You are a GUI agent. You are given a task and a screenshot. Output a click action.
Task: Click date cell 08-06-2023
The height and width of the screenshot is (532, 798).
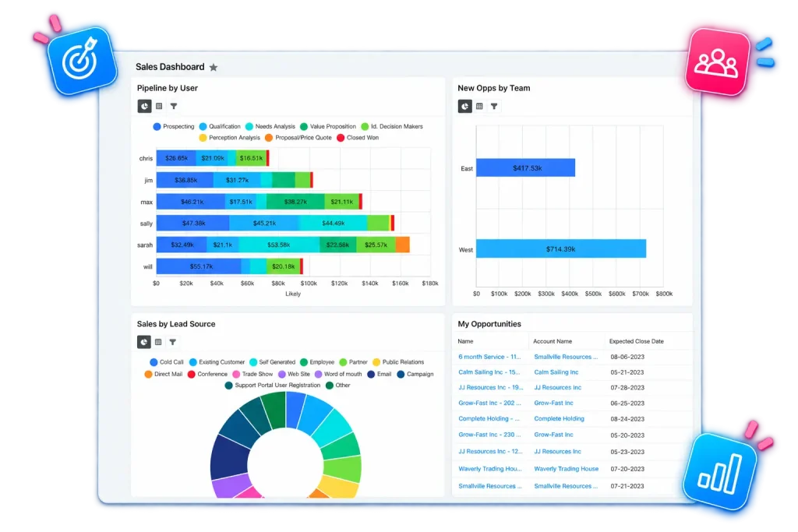click(627, 357)
